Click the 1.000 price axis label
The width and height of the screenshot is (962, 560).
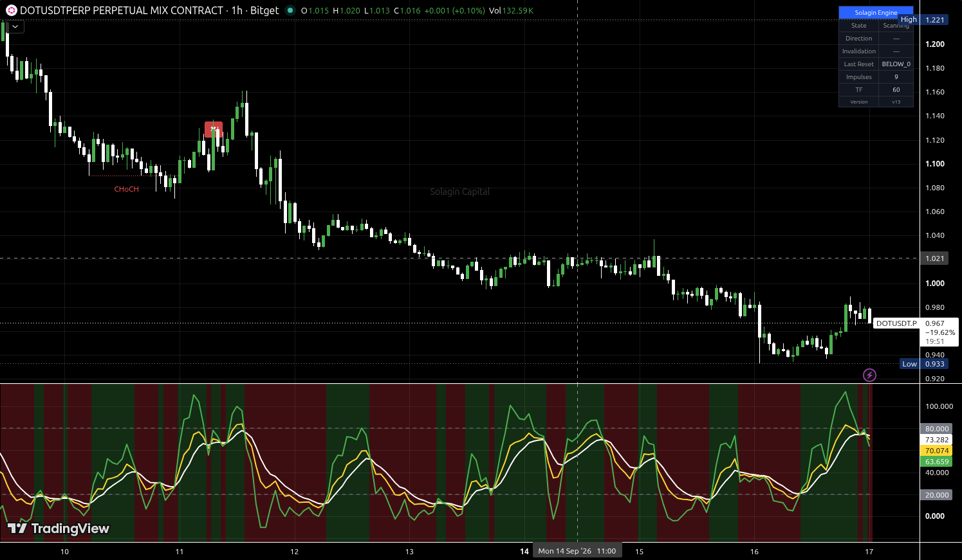tap(934, 284)
